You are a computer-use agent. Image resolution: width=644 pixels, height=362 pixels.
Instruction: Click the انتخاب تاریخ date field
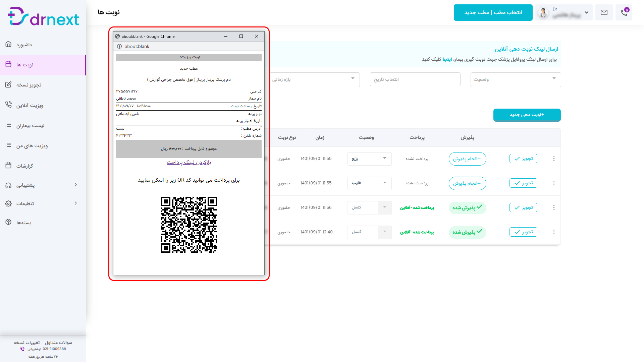(x=415, y=79)
